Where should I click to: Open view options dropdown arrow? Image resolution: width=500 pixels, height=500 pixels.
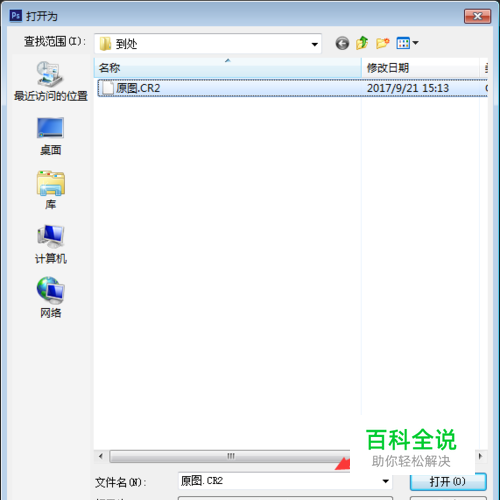point(415,43)
